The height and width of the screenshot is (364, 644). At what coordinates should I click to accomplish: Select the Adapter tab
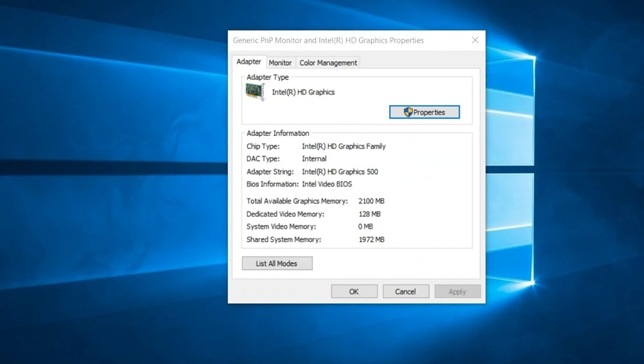(249, 62)
